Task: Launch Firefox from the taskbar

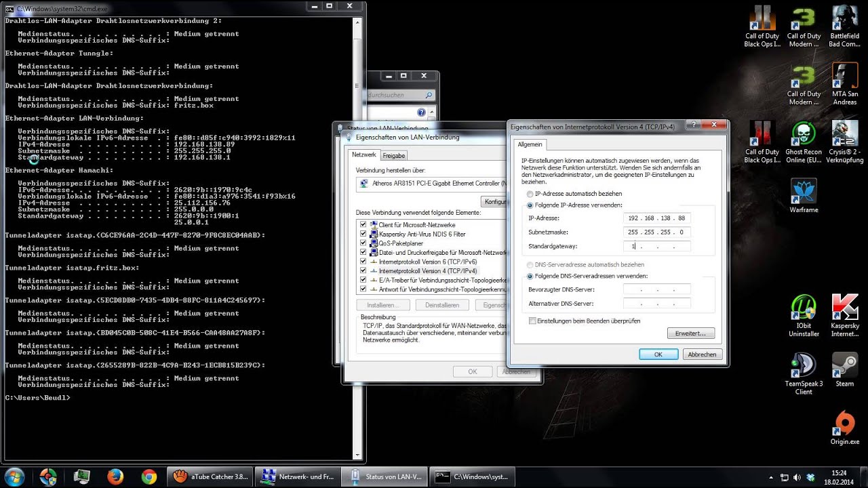Action: 115,476
